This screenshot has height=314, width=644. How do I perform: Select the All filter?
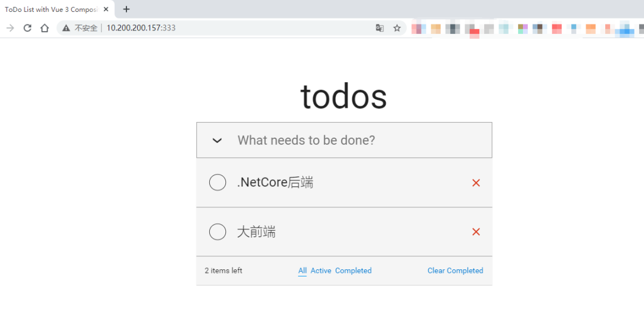[302, 271]
